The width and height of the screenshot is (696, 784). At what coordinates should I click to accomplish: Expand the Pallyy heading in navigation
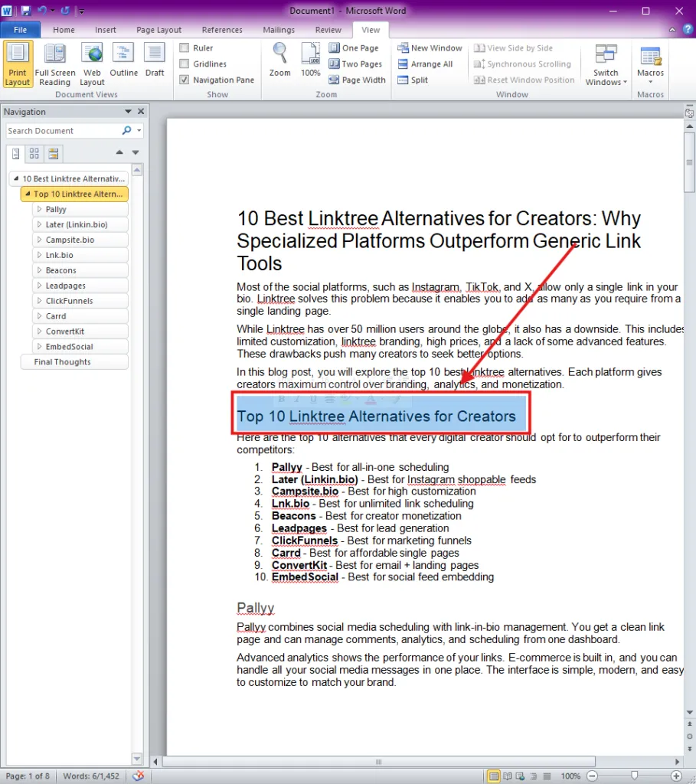click(39, 209)
